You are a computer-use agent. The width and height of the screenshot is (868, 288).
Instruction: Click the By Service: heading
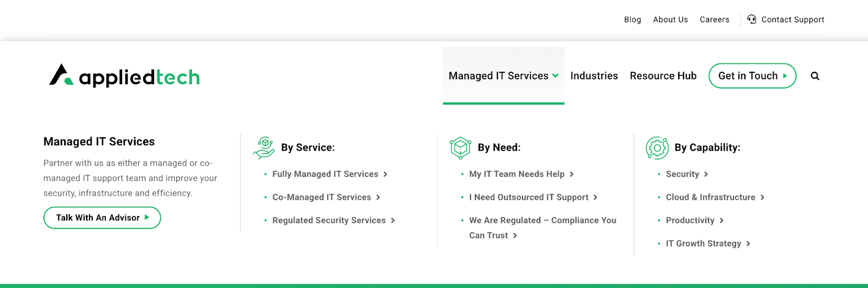[308, 147]
